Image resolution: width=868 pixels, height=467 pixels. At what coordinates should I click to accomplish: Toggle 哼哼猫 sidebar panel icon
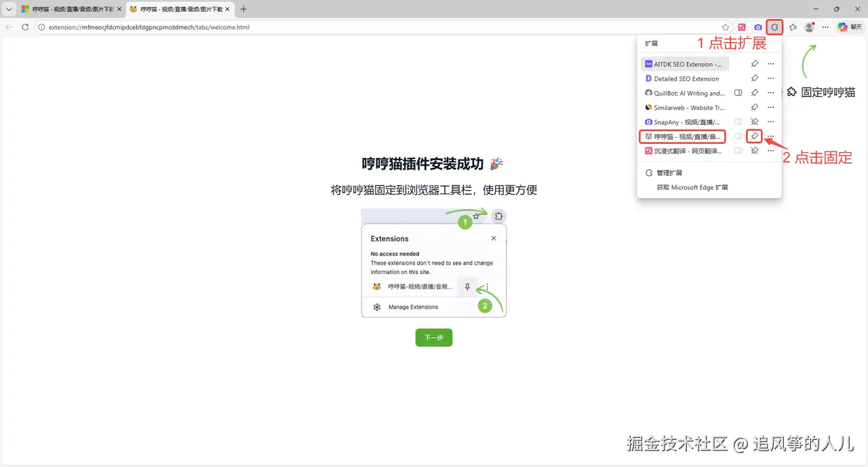tap(738, 136)
